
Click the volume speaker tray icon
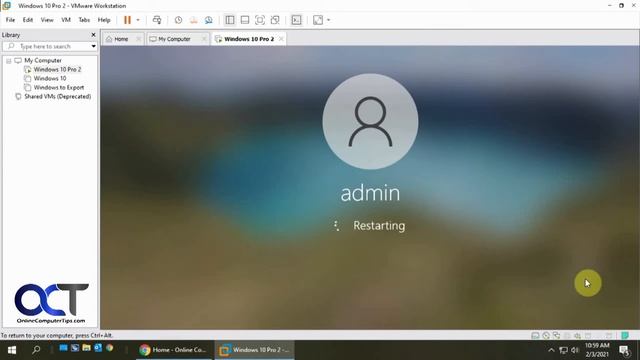pyautogui.click(x=575, y=350)
